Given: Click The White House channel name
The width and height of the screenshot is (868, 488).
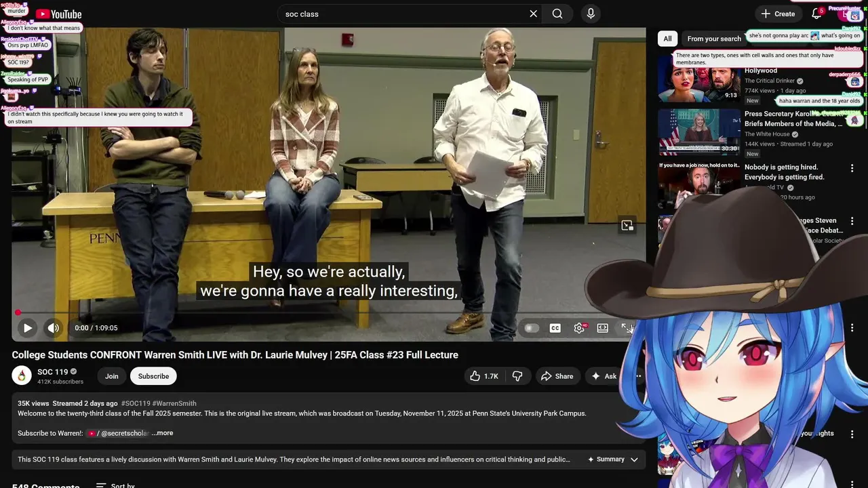Looking at the screenshot, I should (x=768, y=134).
